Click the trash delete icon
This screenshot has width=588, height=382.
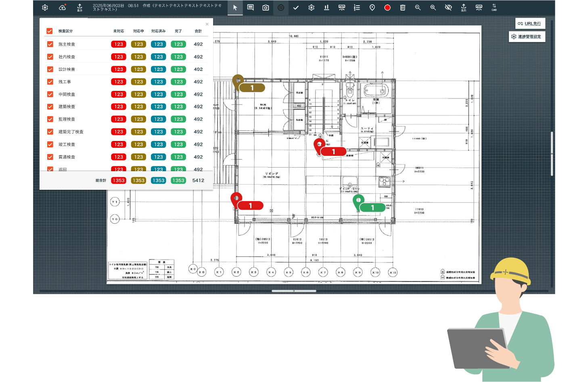[x=402, y=8]
